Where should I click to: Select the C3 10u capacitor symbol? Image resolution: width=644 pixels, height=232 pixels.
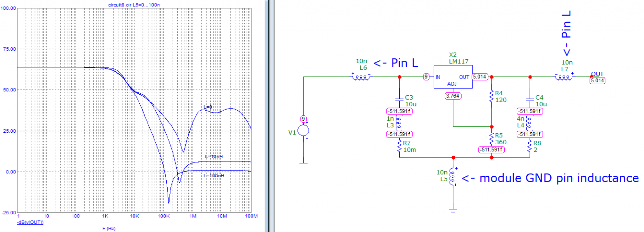pyautogui.click(x=399, y=100)
